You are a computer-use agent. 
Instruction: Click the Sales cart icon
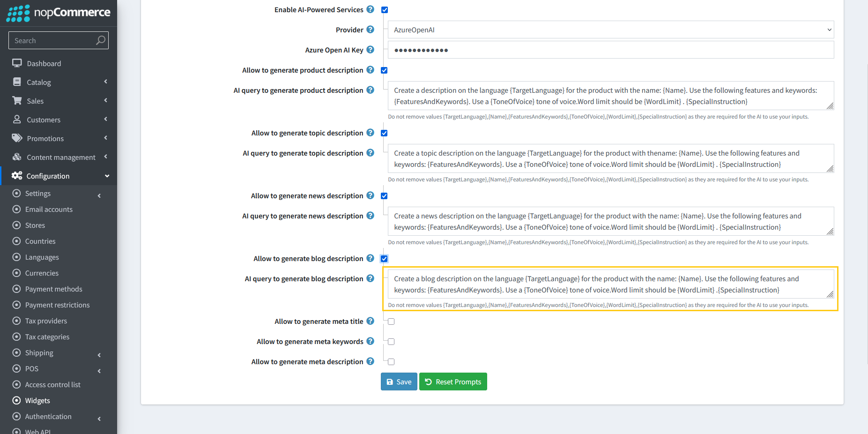(17, 100)
